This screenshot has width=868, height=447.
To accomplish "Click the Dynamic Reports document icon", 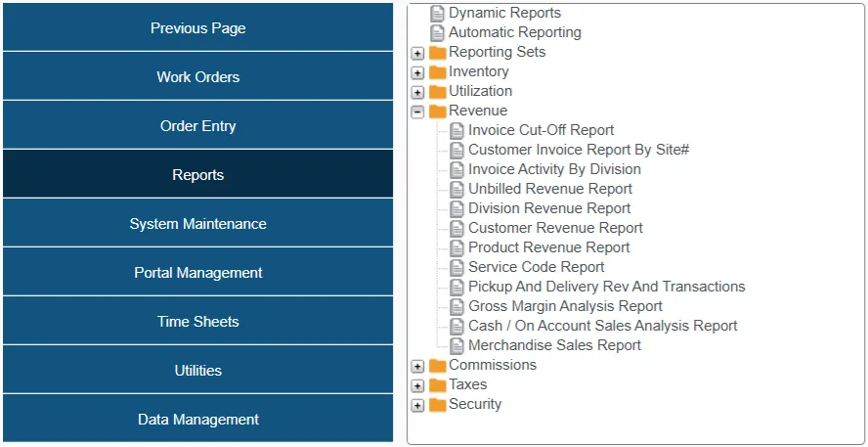I will tap(437, 14).
